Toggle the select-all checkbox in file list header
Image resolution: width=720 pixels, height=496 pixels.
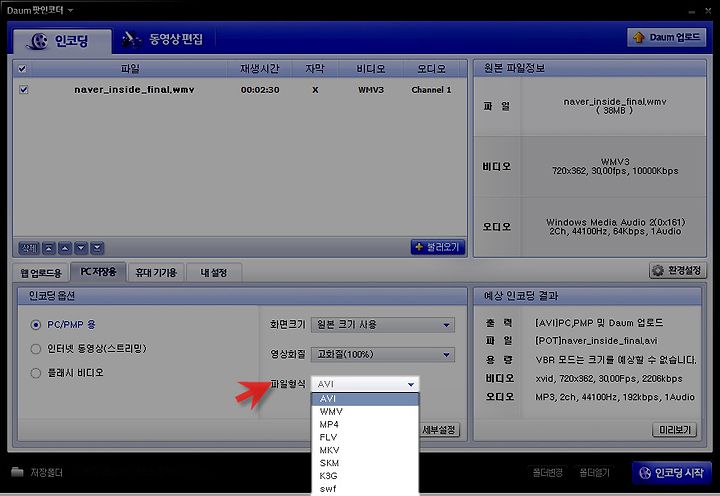point(22,69)
